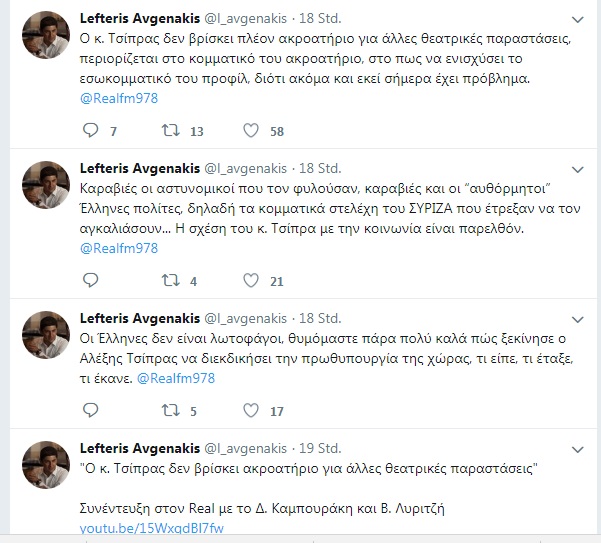Like the tweet with 21 likes

(x=251, y=281)
